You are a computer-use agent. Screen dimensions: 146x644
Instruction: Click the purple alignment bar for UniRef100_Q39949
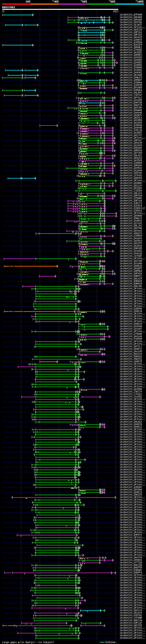coord(49,125)
